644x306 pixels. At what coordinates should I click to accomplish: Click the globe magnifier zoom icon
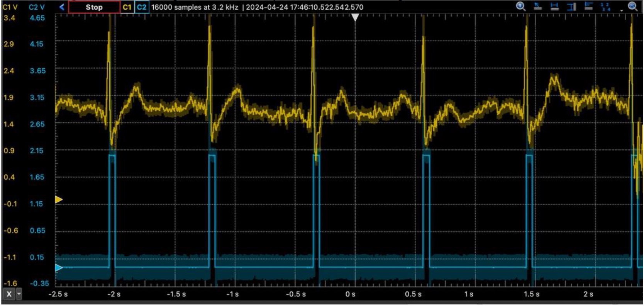[x=633, y=6]
